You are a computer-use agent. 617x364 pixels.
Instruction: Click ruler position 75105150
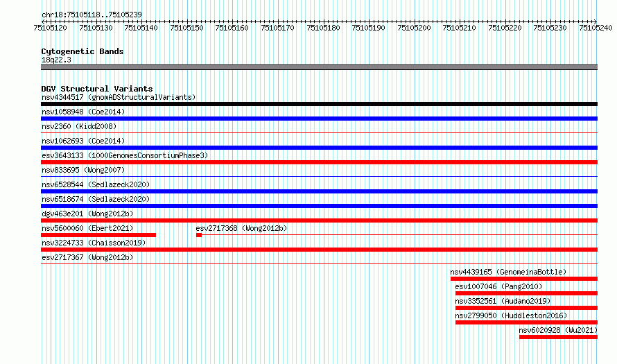click(186, 28)
